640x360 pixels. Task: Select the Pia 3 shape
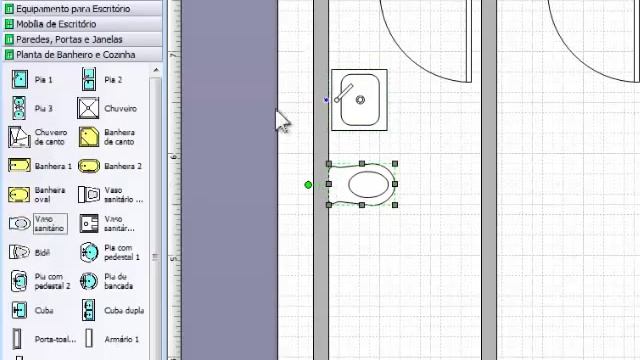pos(32,108)
